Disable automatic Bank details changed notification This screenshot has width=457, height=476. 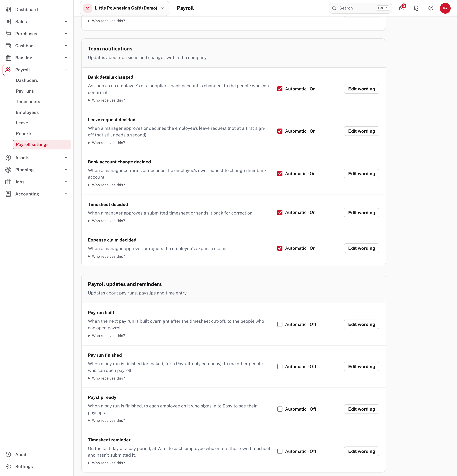pyautogui.click(x=280, y=89)
